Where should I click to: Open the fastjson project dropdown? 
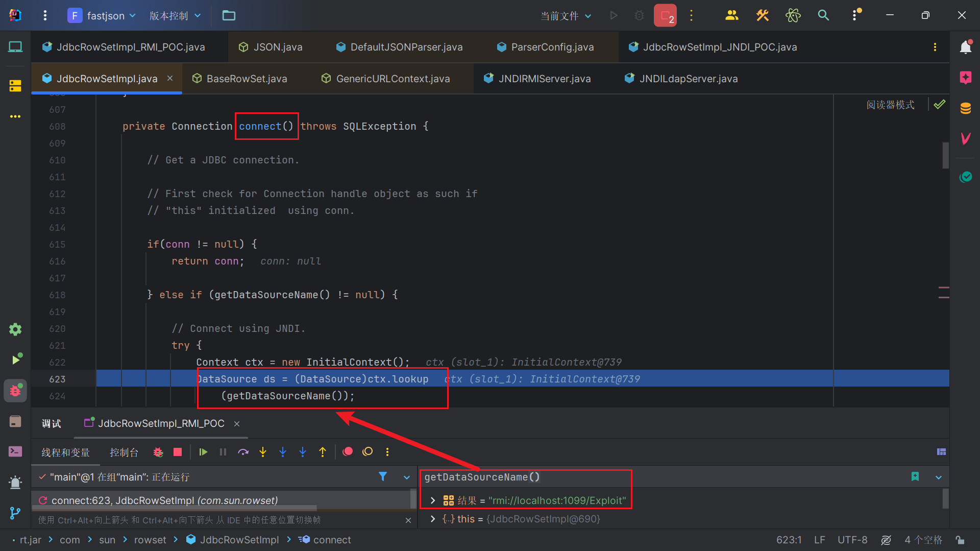pyautogui.click(x=102, y=15)
